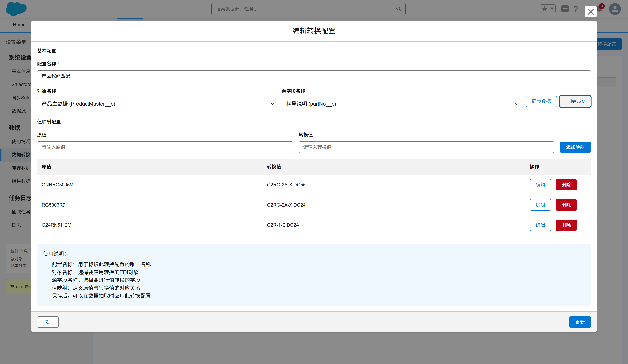
Task: Click the 上传CSV button
Action: (x=575, y=101)
